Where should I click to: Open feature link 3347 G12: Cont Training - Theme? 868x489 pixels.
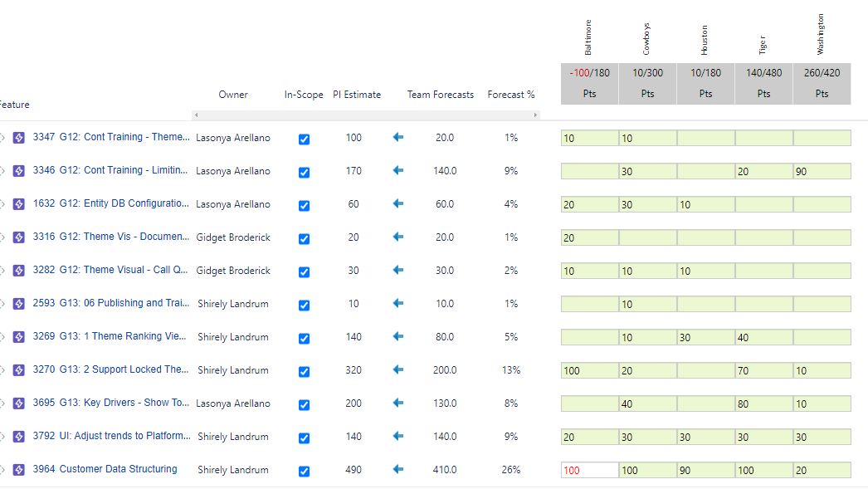pyautogui.click(x=110, y=137)
